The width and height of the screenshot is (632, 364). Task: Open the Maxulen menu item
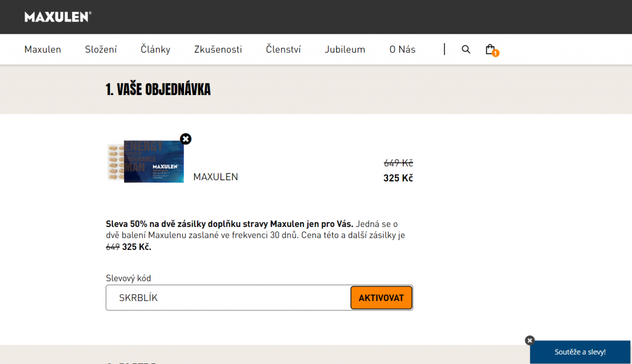click(x=43, y=49)
